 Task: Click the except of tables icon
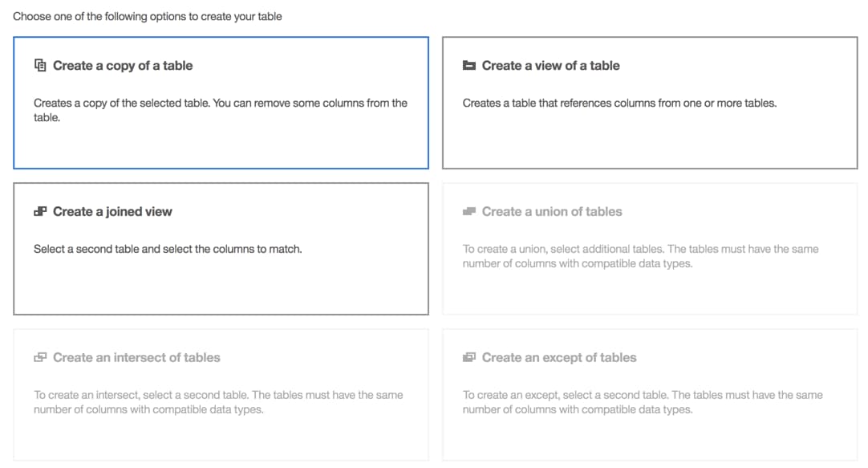tap(468, 357)
